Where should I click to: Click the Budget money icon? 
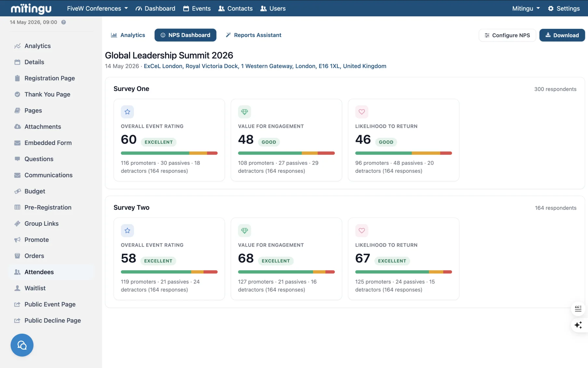tap(17, 191)
